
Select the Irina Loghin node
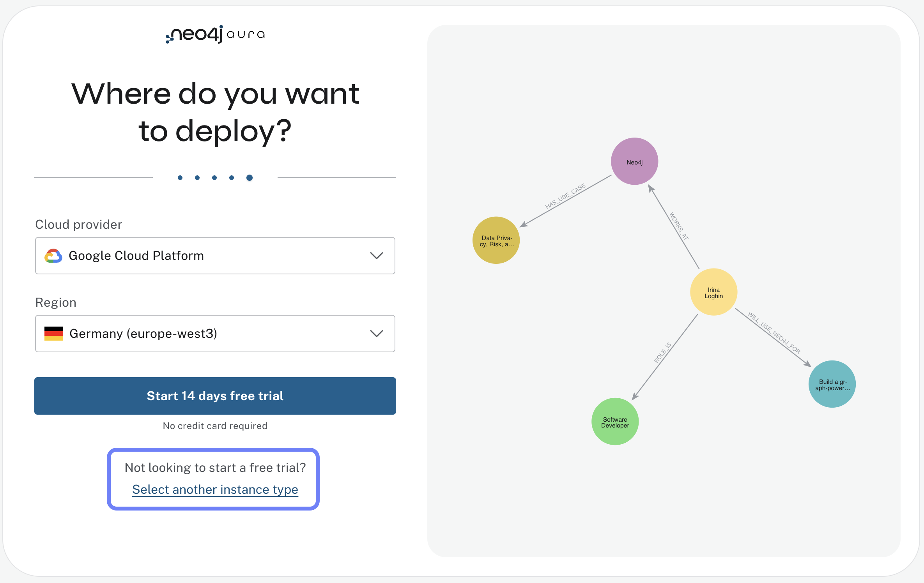(x=713, y=292)
